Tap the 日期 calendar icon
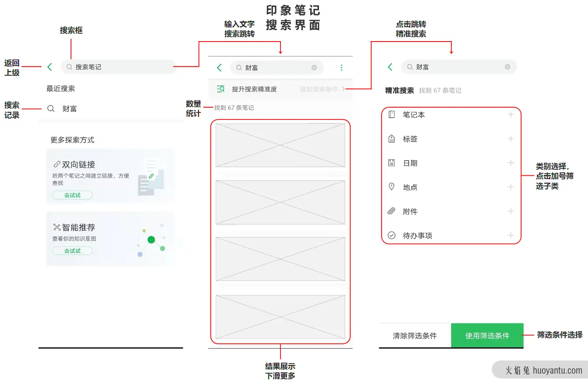 click(x=392, y=163)
